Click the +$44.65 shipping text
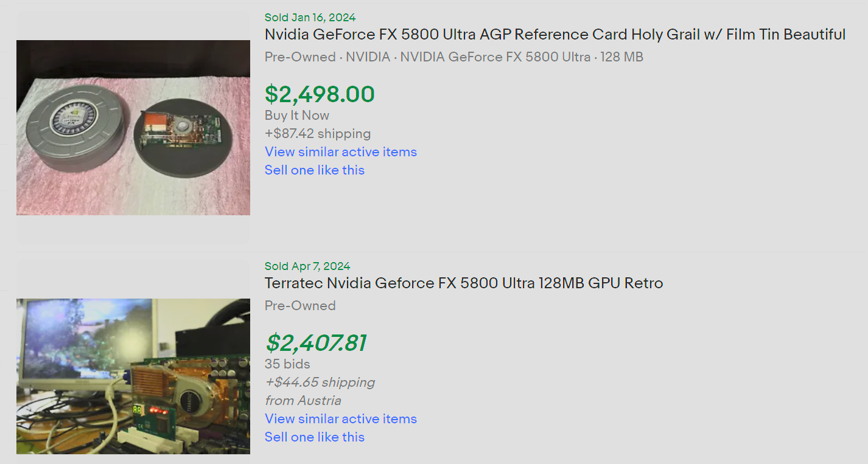Image resolution: width=868 pixels, height=464 pixels. 320,383
